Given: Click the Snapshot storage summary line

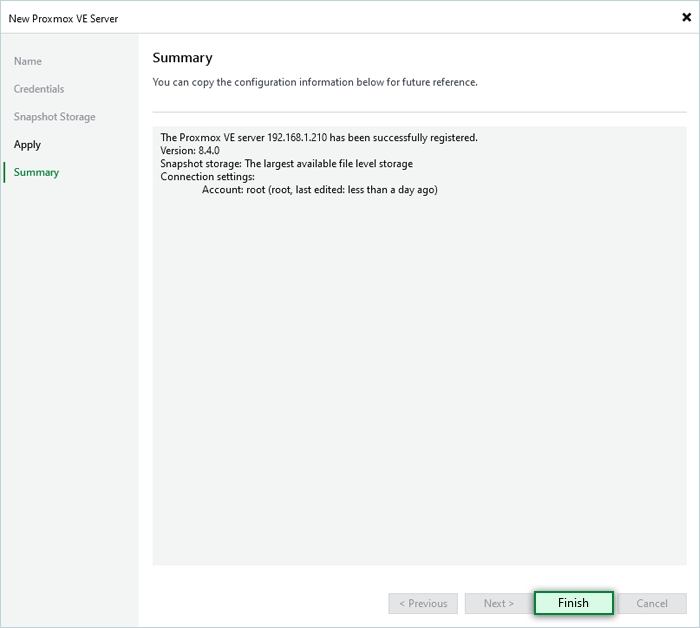Looking at the screenshot, I should coord(286,164).
